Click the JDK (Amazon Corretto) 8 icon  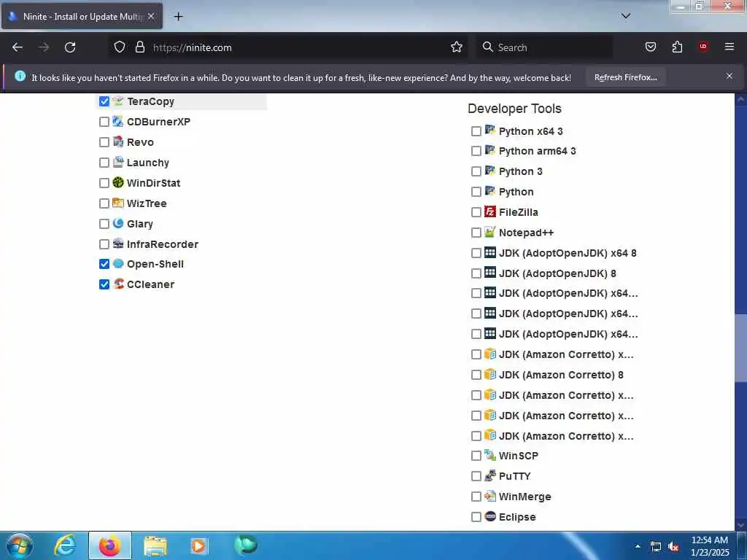[490, 374]
